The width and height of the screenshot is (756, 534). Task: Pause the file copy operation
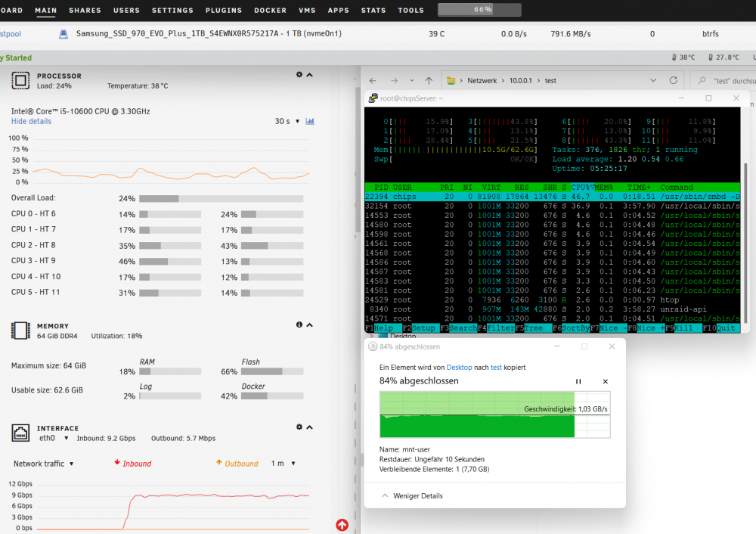coord(578,381)
